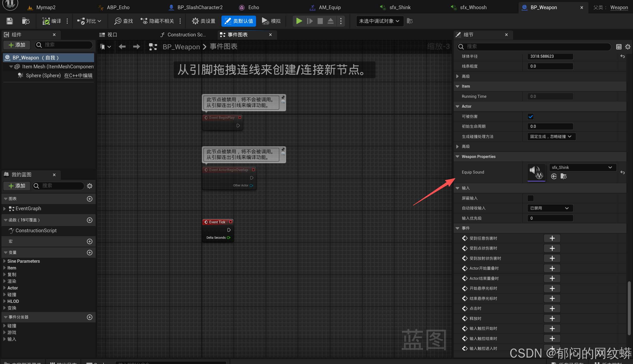Click the browse to asset icon
The image size is (633, 364).
pyautogui.click(x=26, y=21)
